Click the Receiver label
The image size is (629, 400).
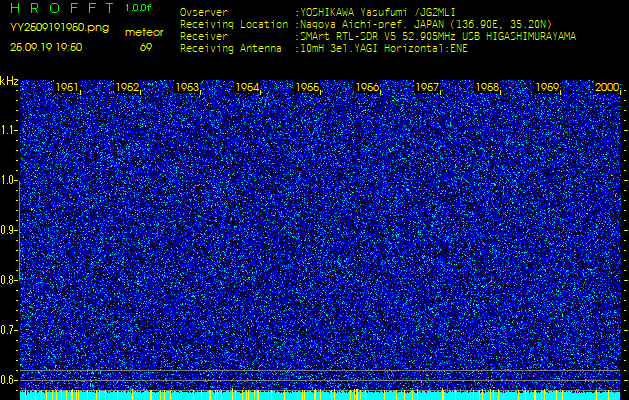(x=204, y=37)
